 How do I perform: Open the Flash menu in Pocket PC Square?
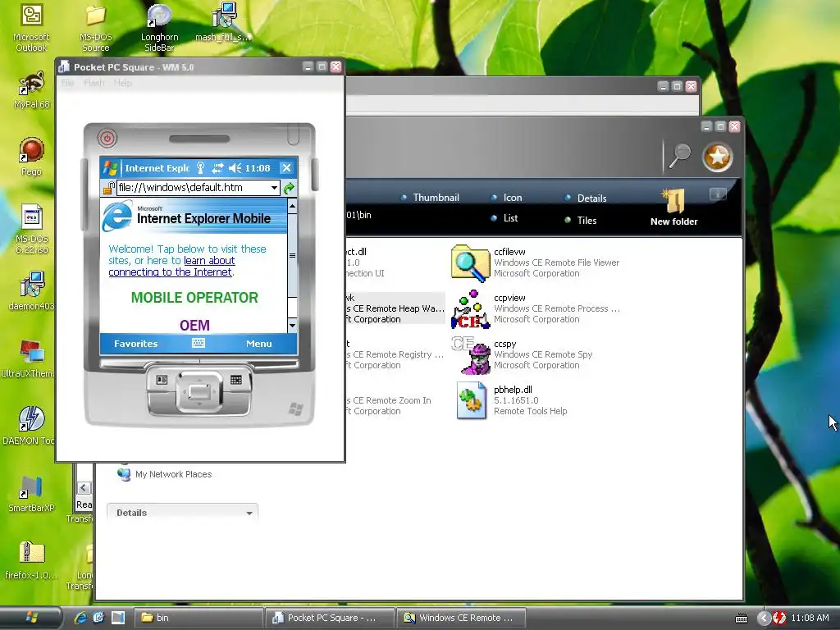pyautogui.click(x=94, y=83)
